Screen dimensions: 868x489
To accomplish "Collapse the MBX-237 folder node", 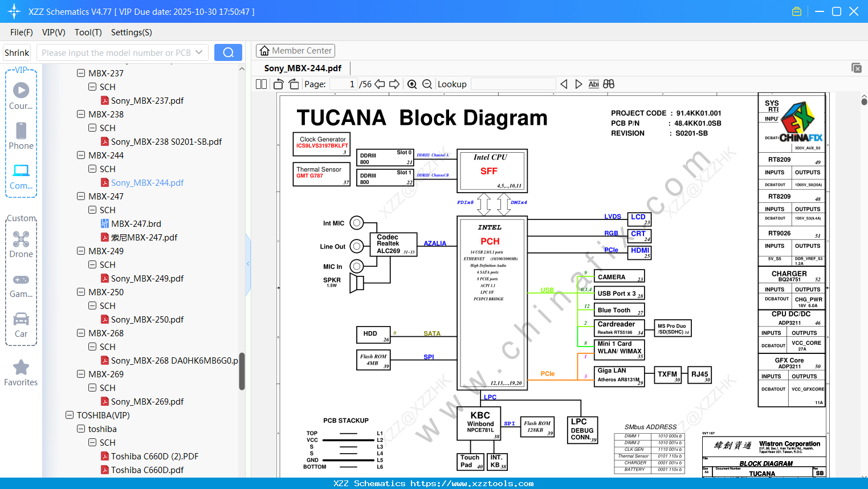I will [x=81, y=74].
